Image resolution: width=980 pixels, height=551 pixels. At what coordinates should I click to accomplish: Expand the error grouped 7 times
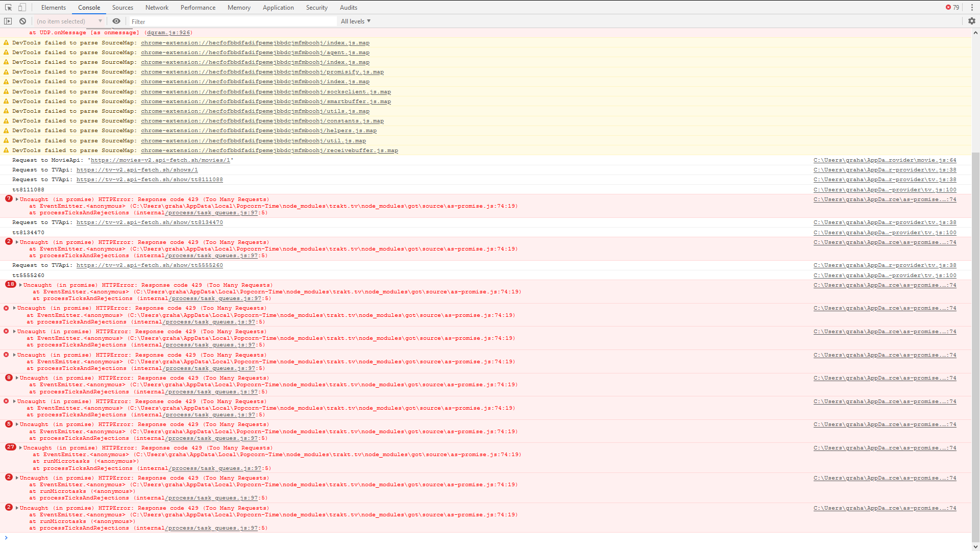(x=17, y=199)
